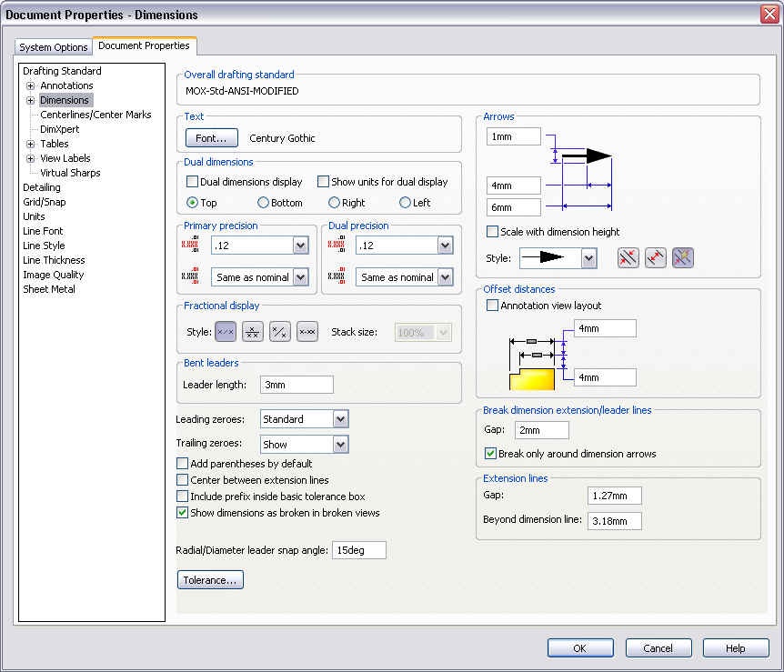784x672 pixels.
Task: Check Show units for dual display
Action: tap(324, 182)
